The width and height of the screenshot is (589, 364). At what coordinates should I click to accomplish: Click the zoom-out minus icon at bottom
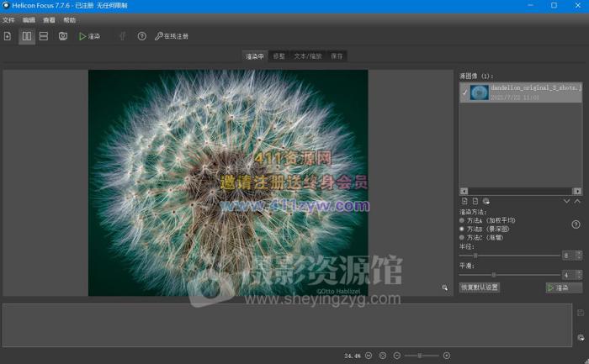pos(397,356)
